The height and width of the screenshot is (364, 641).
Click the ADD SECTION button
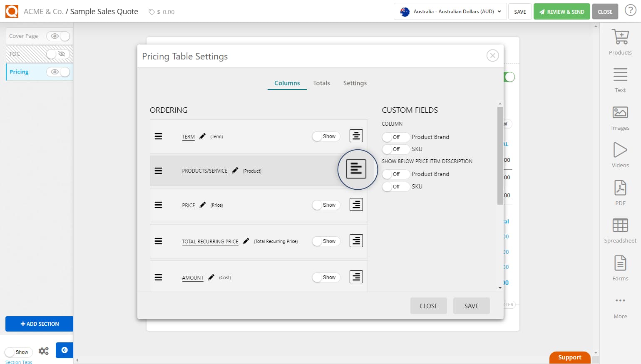click(x=39, y=324)
